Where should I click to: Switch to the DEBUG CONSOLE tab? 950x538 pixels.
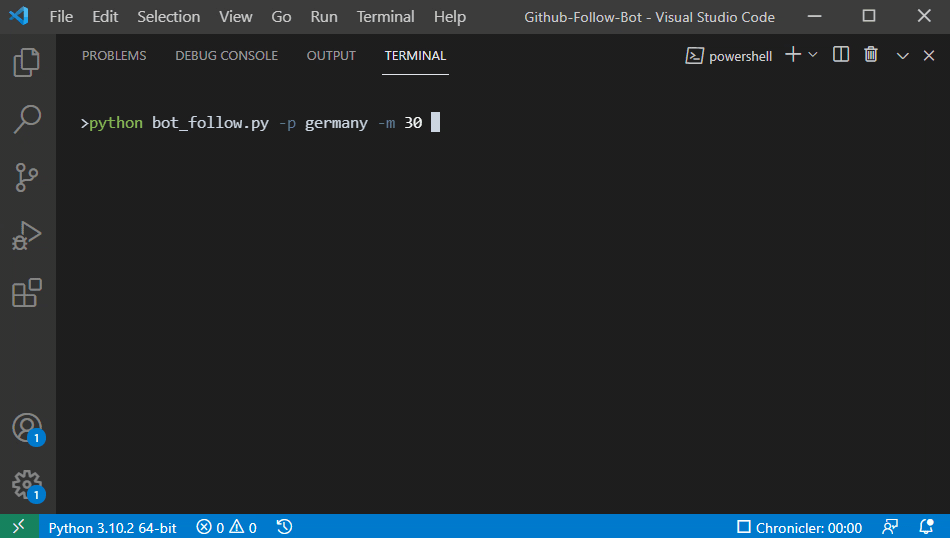pyautogui.click(x=227, y=56)
